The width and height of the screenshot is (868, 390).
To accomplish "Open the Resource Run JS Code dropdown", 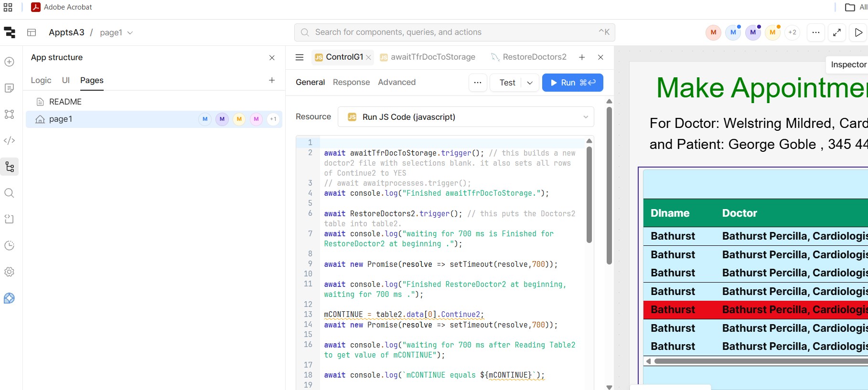I will click(x=466, y=117).
